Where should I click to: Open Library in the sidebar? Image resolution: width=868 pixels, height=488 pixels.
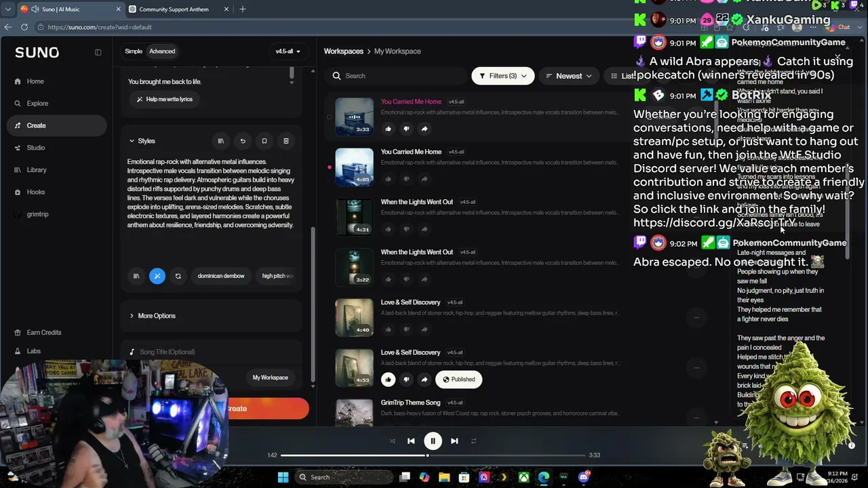37,170
